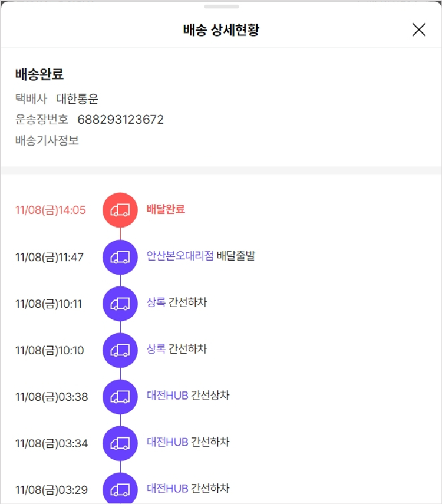442x504 pixels.
Task: Click the truck icon beside 안산본오대리점 배달출발
Action: (x=120, y=257)
